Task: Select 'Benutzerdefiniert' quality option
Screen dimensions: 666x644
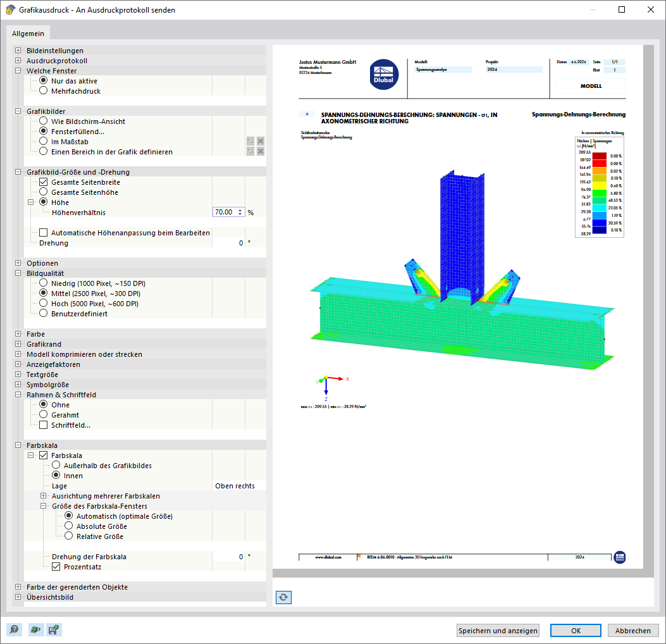Action: [x=43, y=313]
